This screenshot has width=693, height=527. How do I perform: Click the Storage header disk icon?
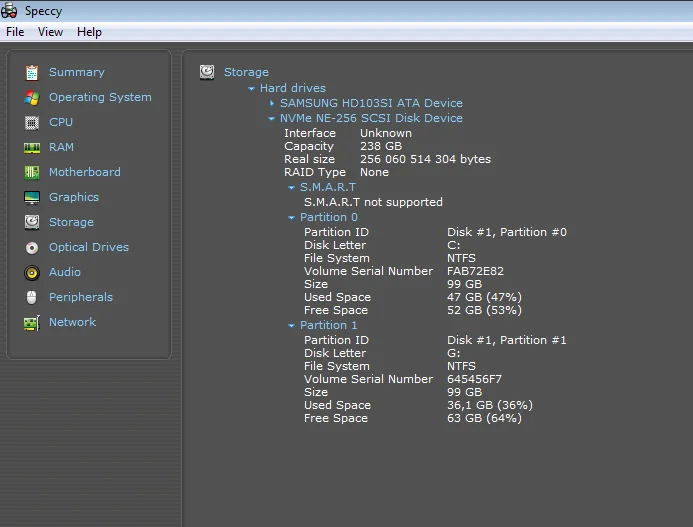pos(207,72)
